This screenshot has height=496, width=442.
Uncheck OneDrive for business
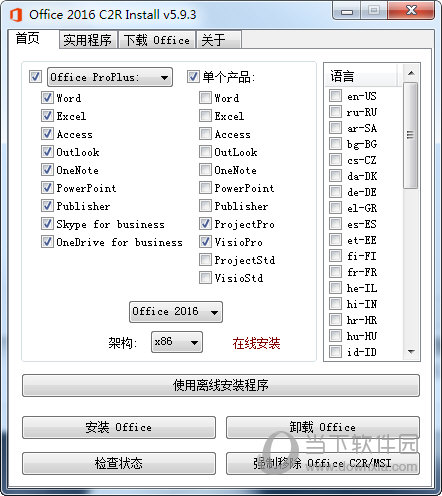click(47, 241)
